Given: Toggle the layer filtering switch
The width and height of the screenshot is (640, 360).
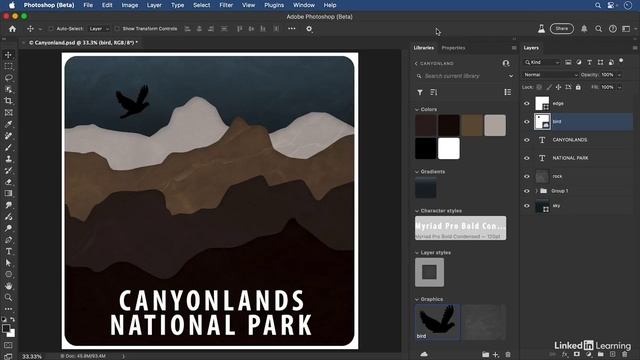Looking at the screenshot, I should (x=621, y=61).
